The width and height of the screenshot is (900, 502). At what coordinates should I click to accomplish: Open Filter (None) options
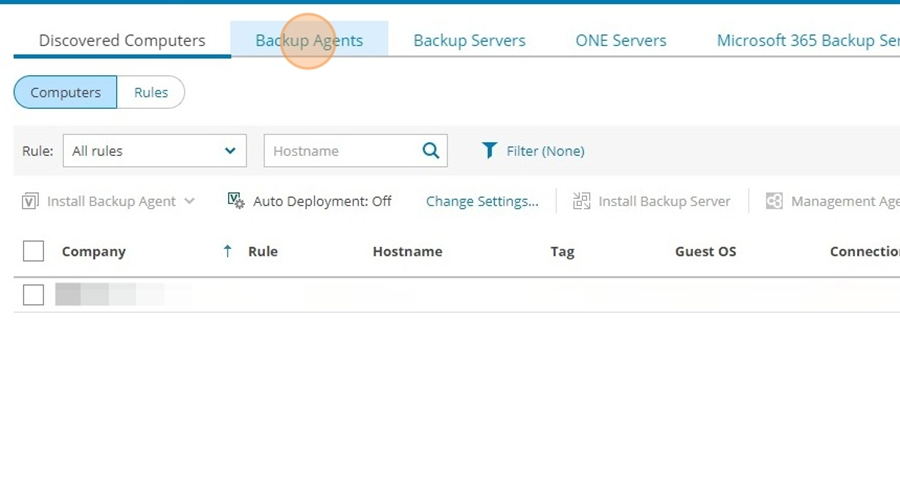pyautogui.click(x=545, y=151)
